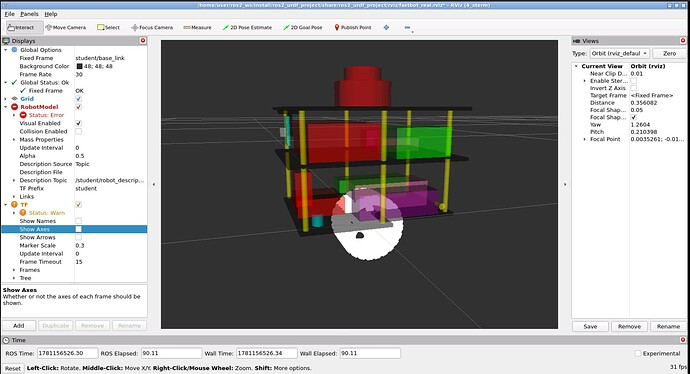Open the Panels menu
This screenshot has width=690, height=374.
point(29,14)
